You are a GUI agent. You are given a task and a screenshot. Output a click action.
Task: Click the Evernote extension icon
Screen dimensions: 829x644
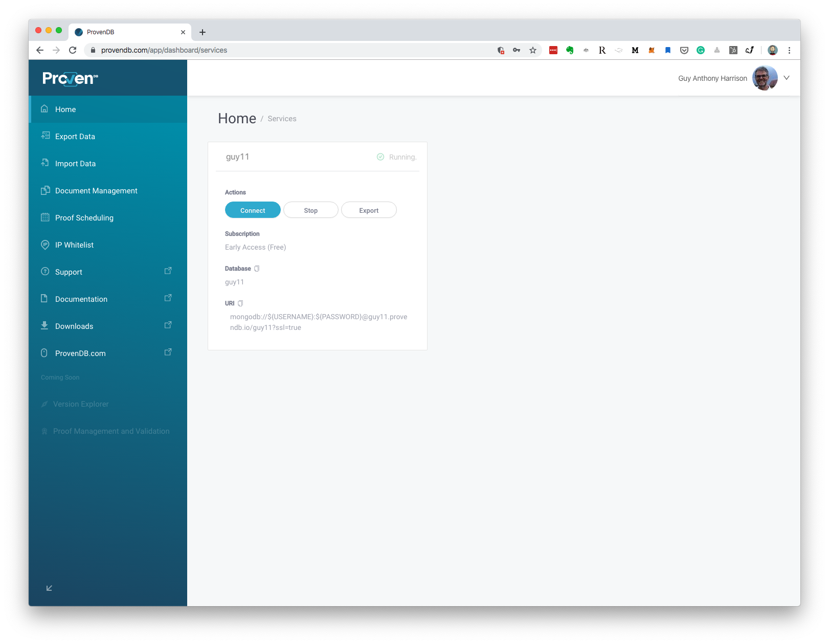(570, 50)
